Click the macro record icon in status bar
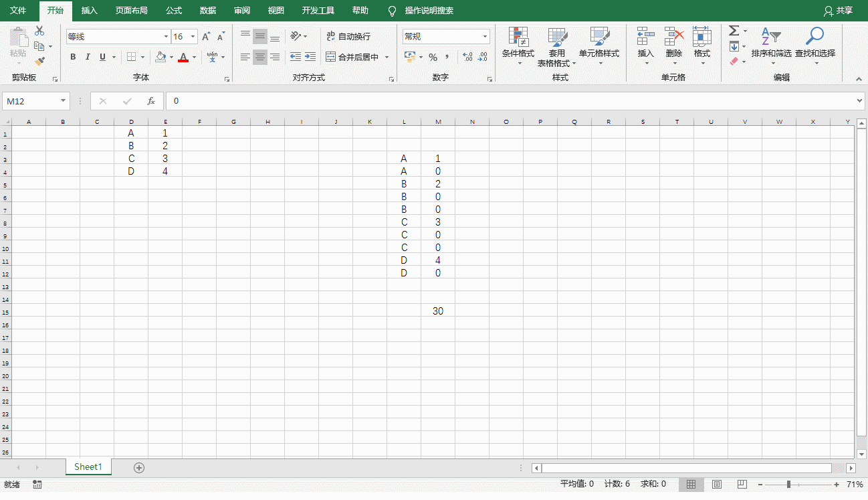This screenshot has height=500, width=868. point(37,484)
